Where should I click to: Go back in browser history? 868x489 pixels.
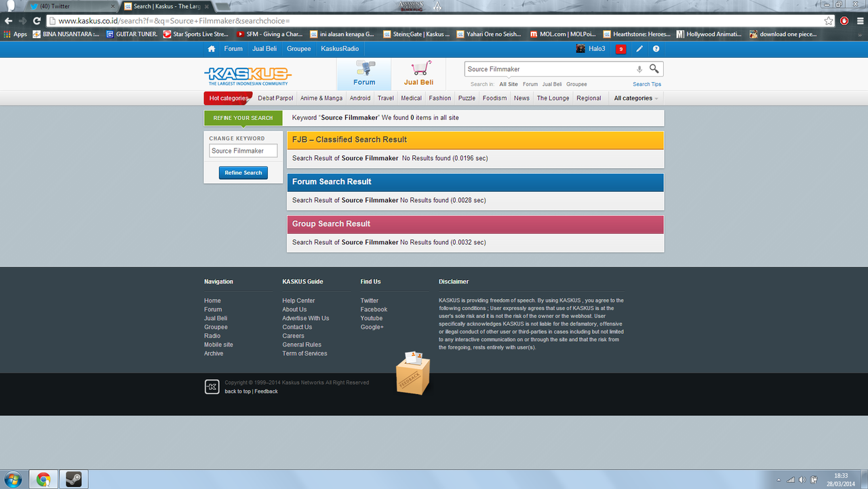[9, 21]
